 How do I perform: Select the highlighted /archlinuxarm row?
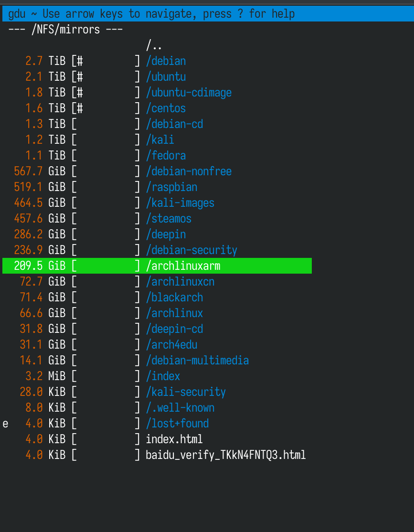(183, 266)
